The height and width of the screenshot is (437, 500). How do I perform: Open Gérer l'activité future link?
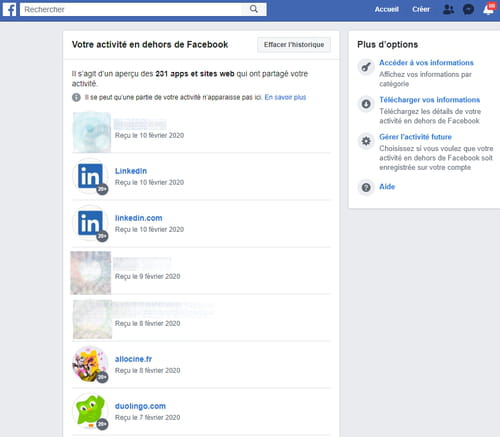(415, 137)
